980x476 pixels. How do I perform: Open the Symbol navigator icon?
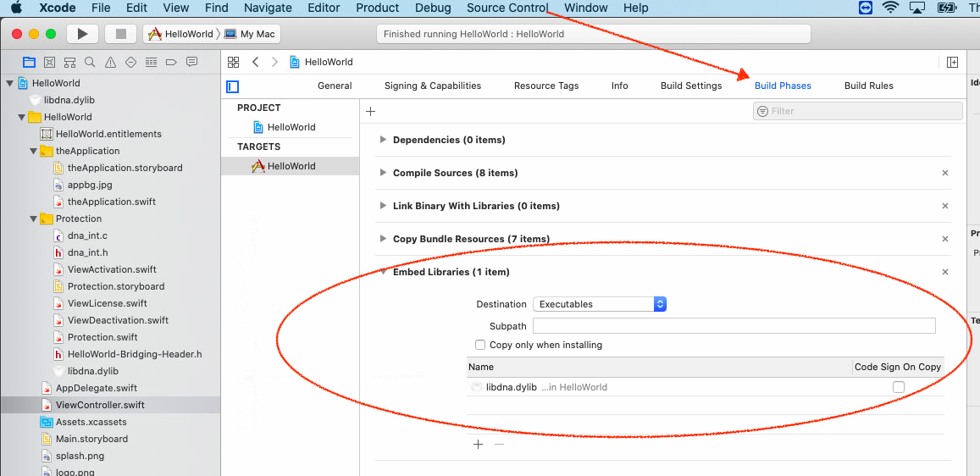click(70, 62)
